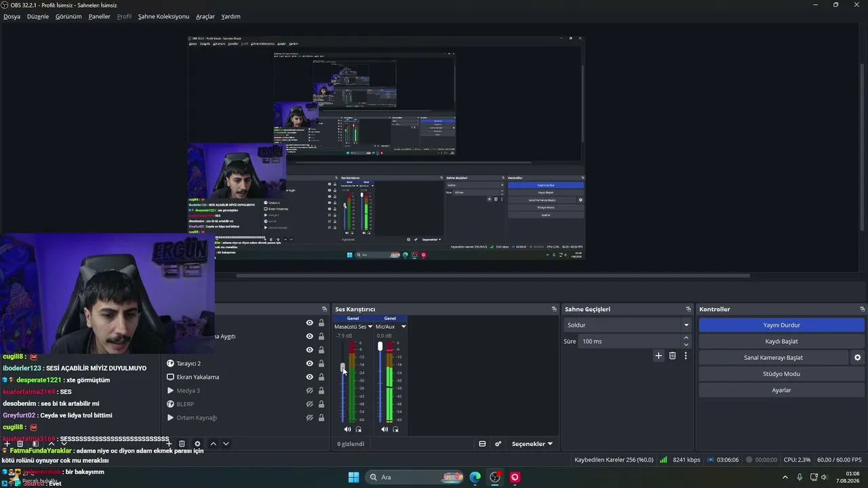Open Microsoft Edge from taskbar
This screenshot has width=868, height=488.
(x=475, y=477)
